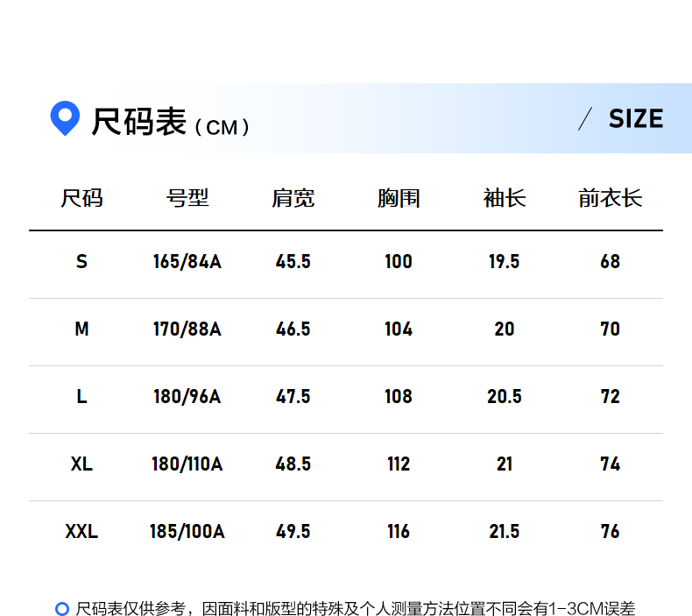Click the 前衣长 column header

611,198
